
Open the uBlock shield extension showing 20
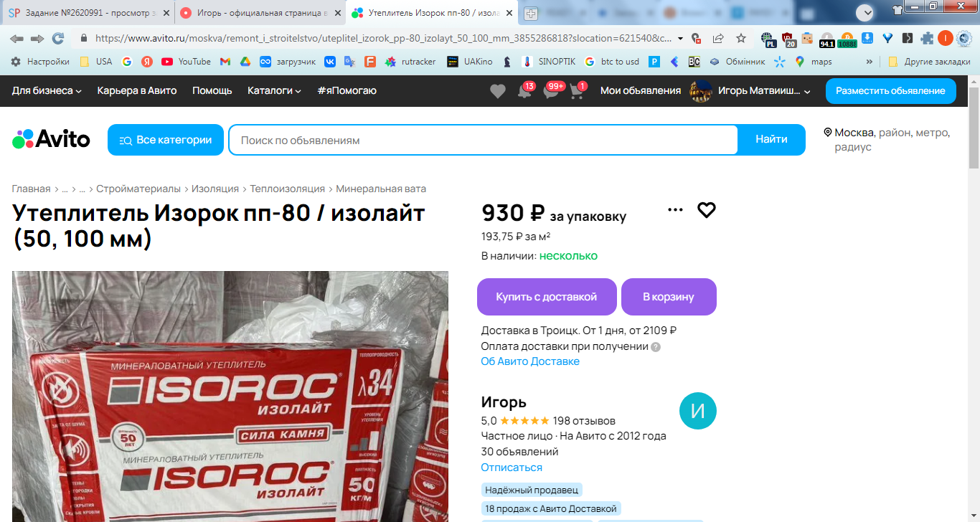(788, 39)
